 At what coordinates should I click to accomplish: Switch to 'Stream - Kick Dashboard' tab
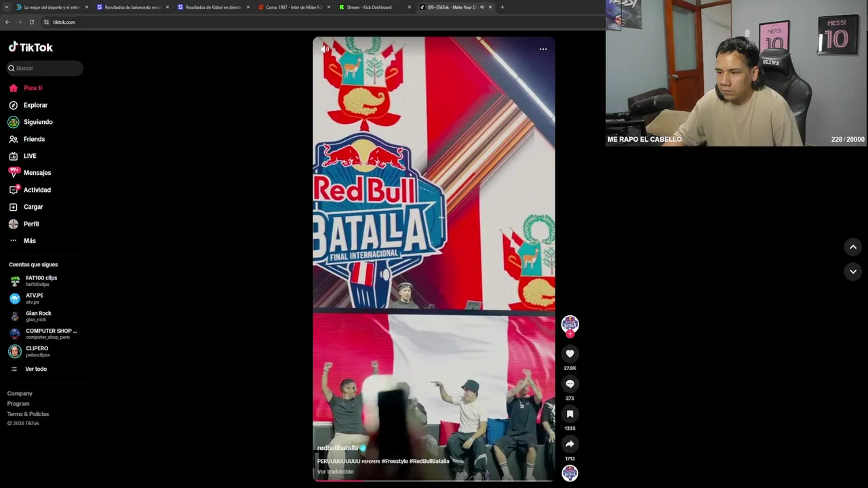(x=370, y=7)
